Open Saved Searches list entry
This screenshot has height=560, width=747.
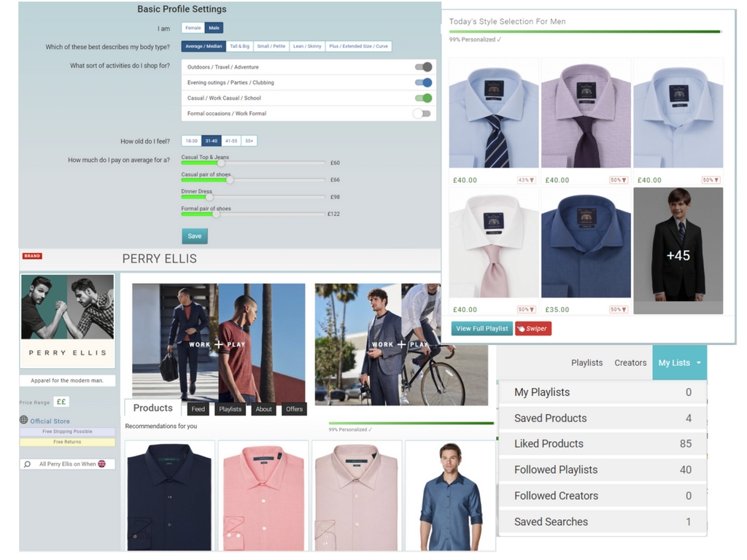tap(603, 522)
